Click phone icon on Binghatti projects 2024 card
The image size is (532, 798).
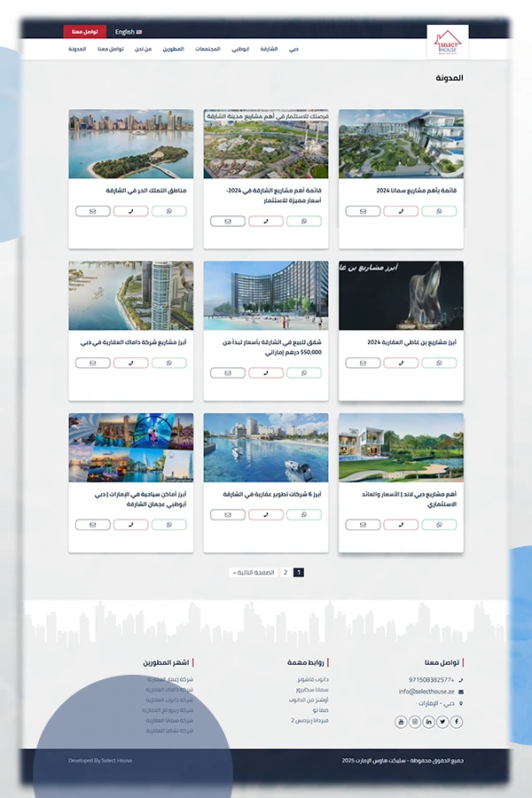pos(401,363)
